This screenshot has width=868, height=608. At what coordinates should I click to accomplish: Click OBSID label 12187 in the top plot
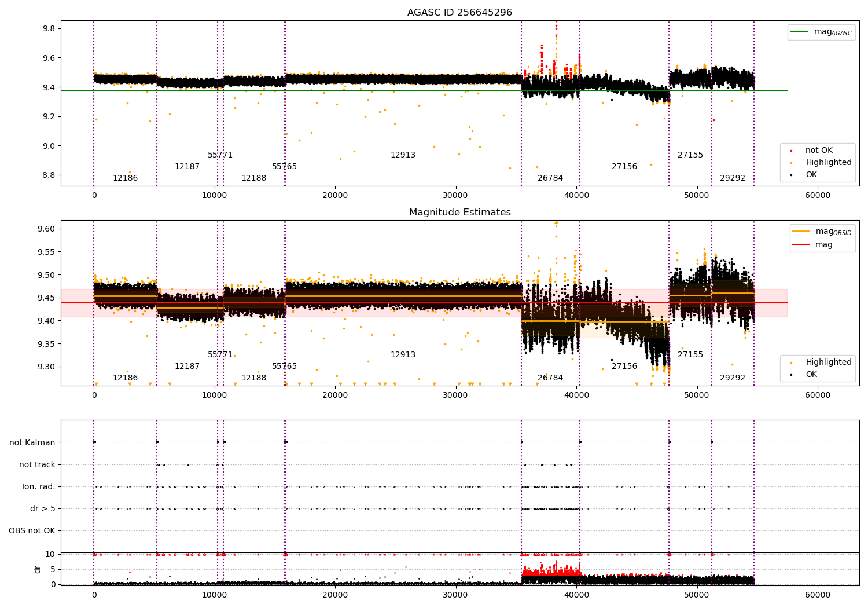(187, 167)
